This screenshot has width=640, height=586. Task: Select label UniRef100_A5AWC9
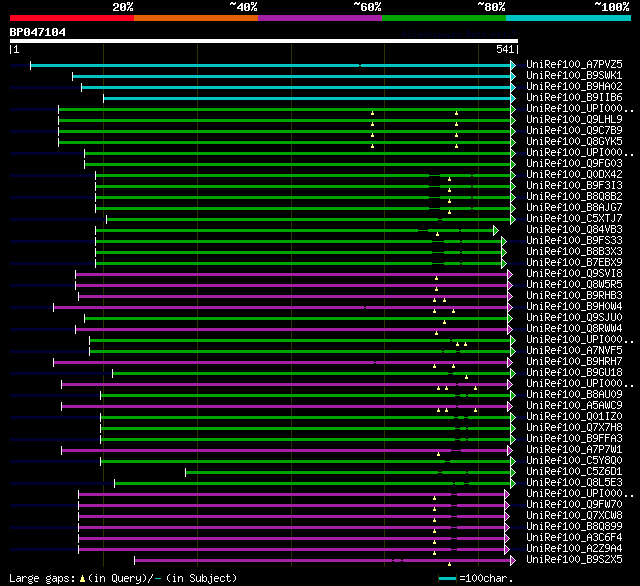[574, 406]
